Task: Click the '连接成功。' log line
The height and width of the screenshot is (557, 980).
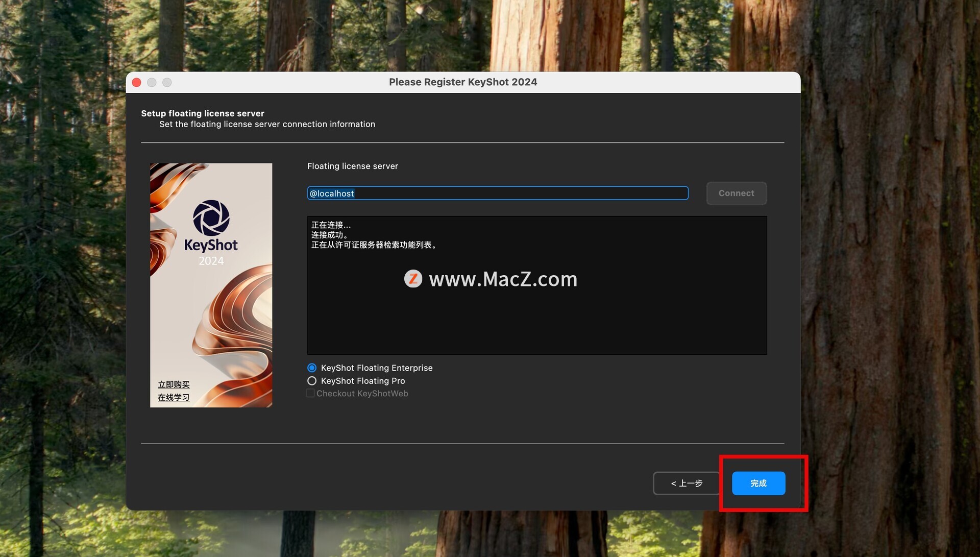Action: tap(330, 235)
